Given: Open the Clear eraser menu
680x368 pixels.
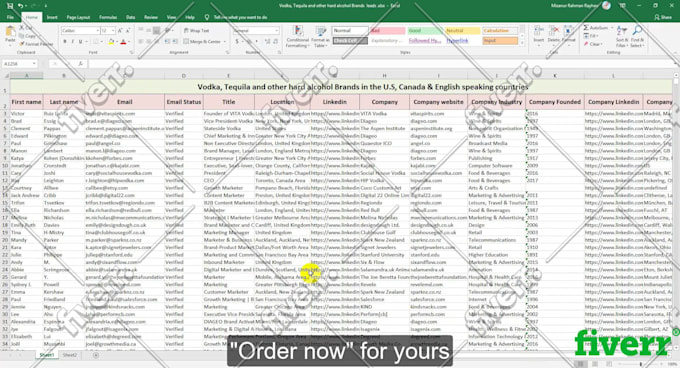Looking at the screenshot, I should (x=592, y=44).
